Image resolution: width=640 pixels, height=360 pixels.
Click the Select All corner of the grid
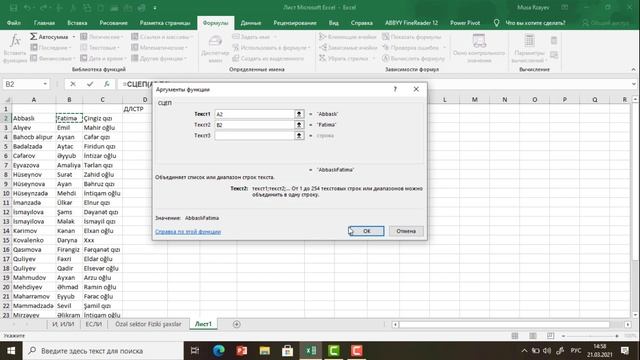coord(6,100)
